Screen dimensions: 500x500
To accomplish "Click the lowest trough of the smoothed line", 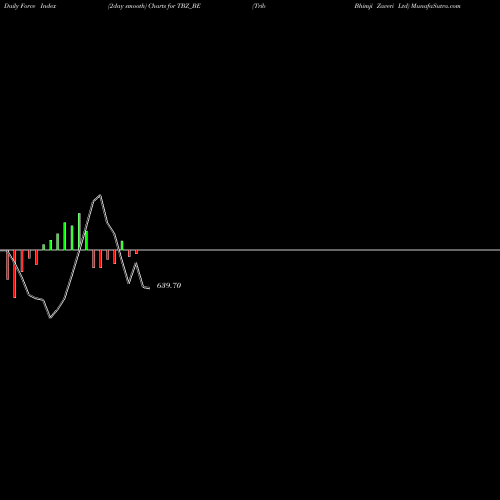I will (50, 318).
